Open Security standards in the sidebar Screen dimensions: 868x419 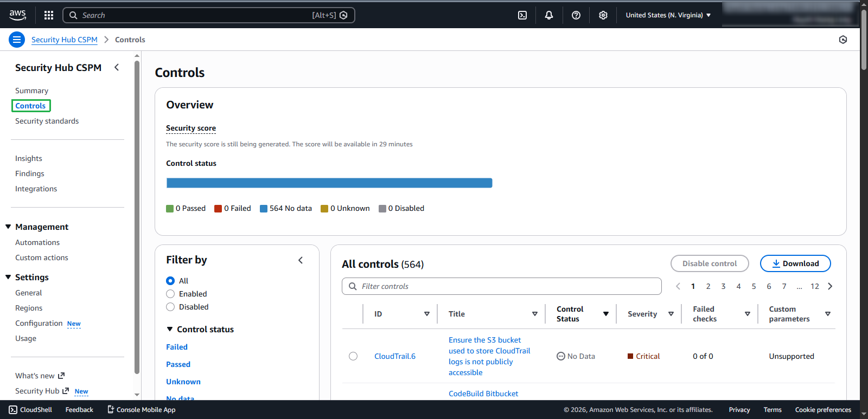pyautogui.click(x=47, y=121)
